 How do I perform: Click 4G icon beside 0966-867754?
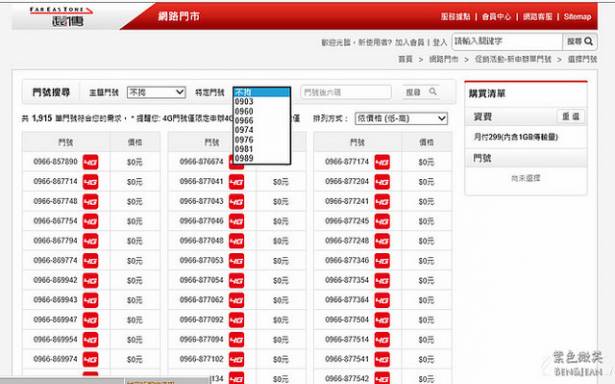pos(90,221)
